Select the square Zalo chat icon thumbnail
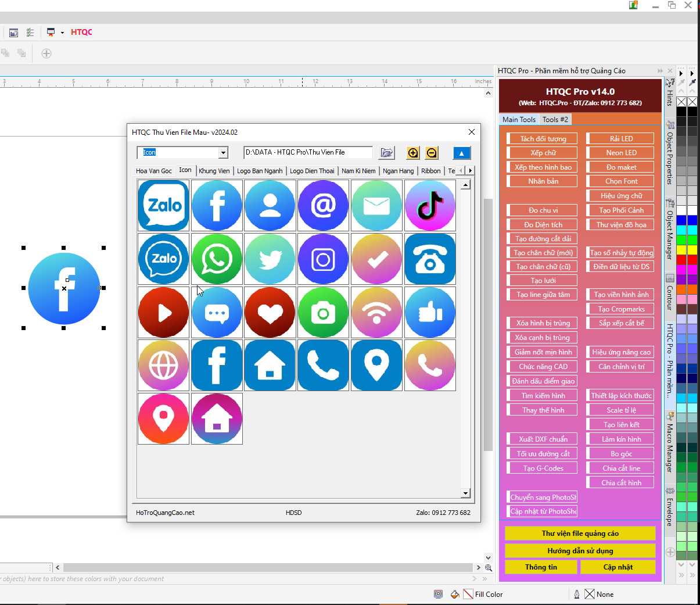The height and width of the screenshot is (605, 700). click(163, 205)
